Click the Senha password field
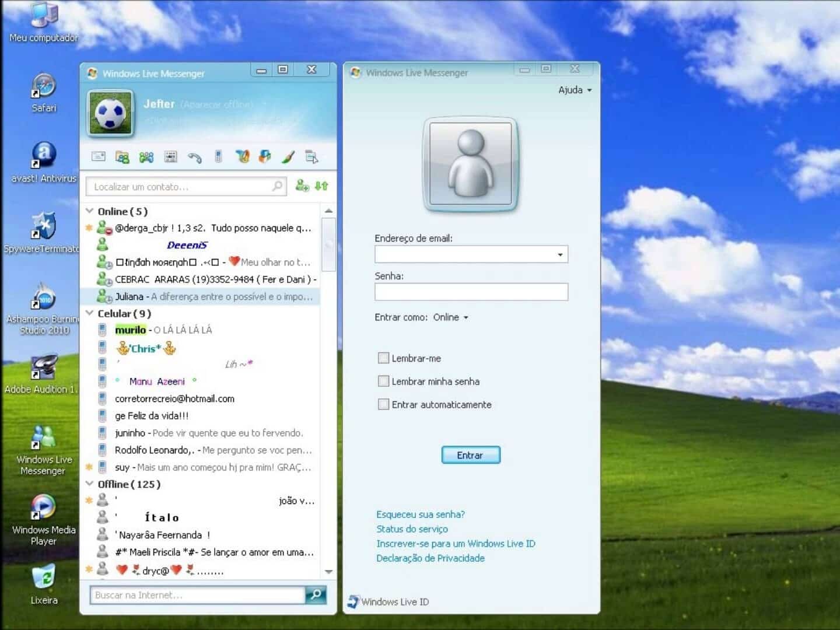The image size is (840, 630). (471, 292)
